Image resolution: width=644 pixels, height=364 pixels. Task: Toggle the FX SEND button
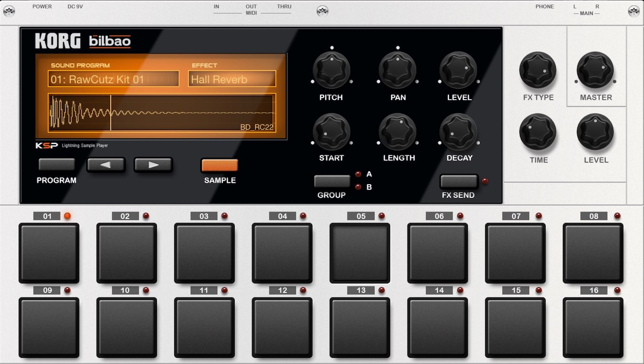(459, 181)
